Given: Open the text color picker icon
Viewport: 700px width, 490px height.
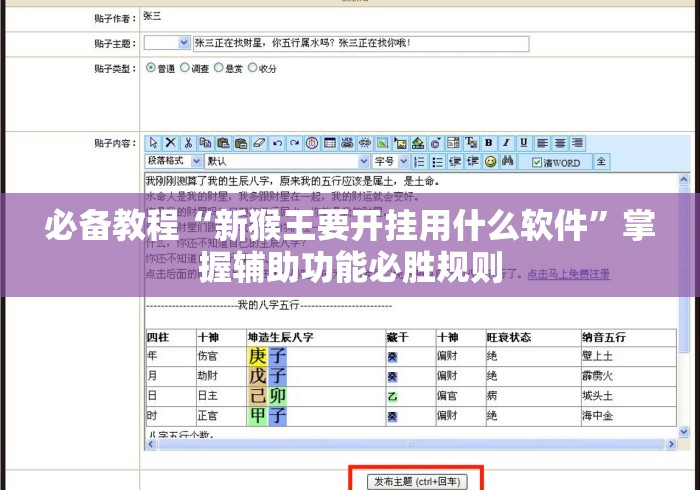Looking at the screenshot, I should point(471,143).
